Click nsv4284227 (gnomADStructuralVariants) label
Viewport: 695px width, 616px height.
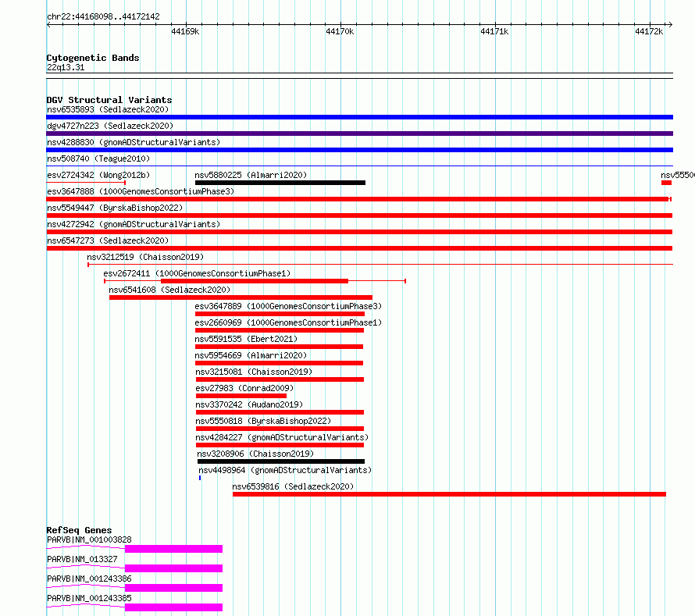pos(282,437)
